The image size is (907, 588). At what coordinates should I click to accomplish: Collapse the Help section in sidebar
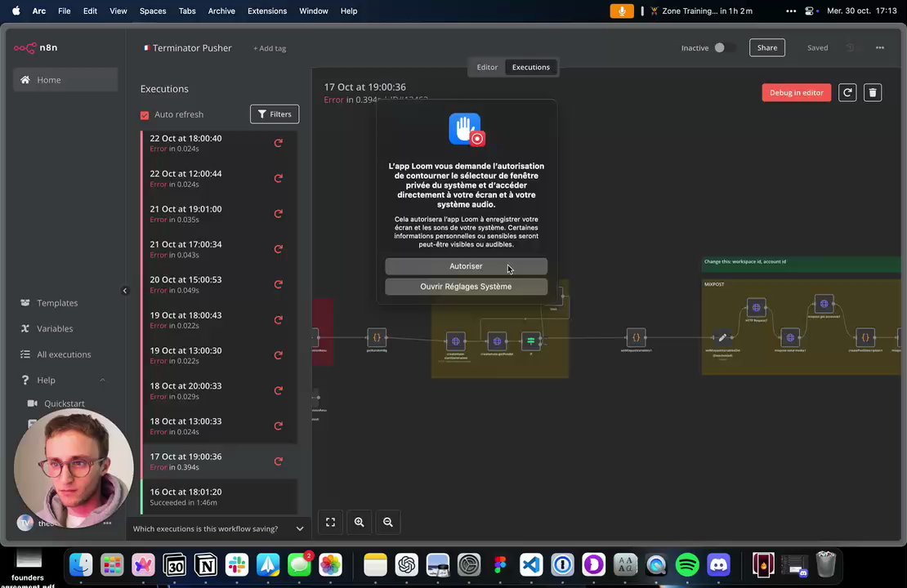pyautogui.click(x=102, y=380)
